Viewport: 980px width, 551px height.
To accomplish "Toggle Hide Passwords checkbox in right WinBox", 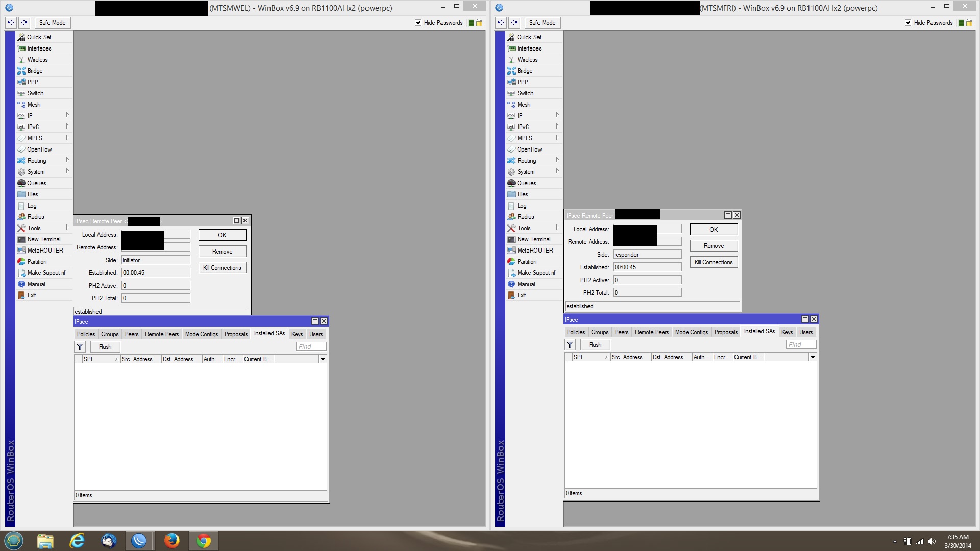I will (908, 23).
